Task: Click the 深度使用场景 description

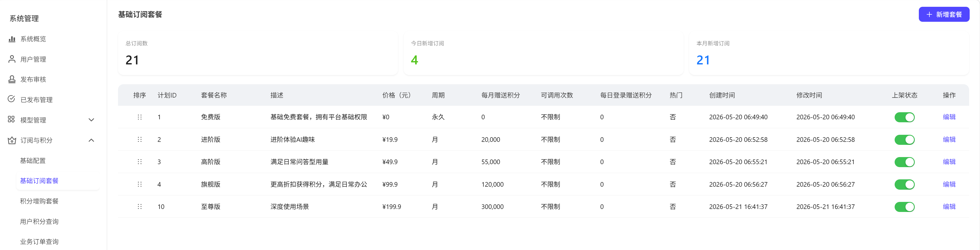Action: (290, 207)
